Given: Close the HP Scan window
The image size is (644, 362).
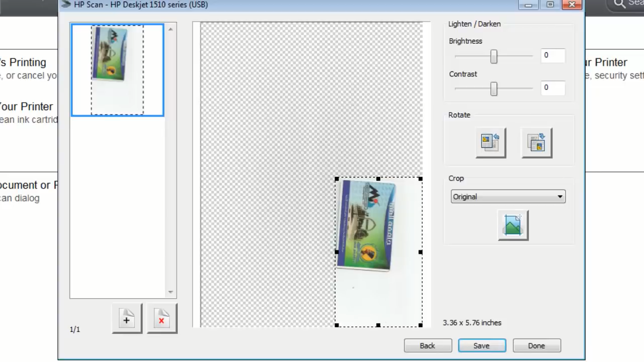Looking at the screenshot, I should 572,5.
